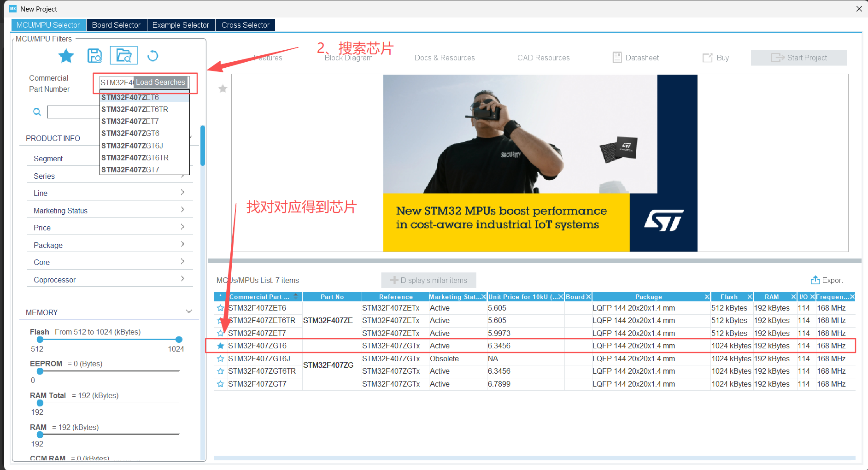Screen dimensions: 868x470
Task: Toggle favorite star for STM32F407ZET6TR row
Action: [x=221, y=320]
